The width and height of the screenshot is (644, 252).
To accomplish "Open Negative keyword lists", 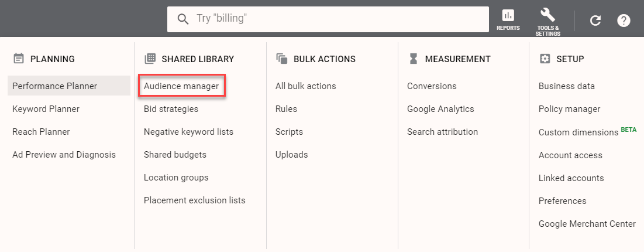I will point(188,132).
